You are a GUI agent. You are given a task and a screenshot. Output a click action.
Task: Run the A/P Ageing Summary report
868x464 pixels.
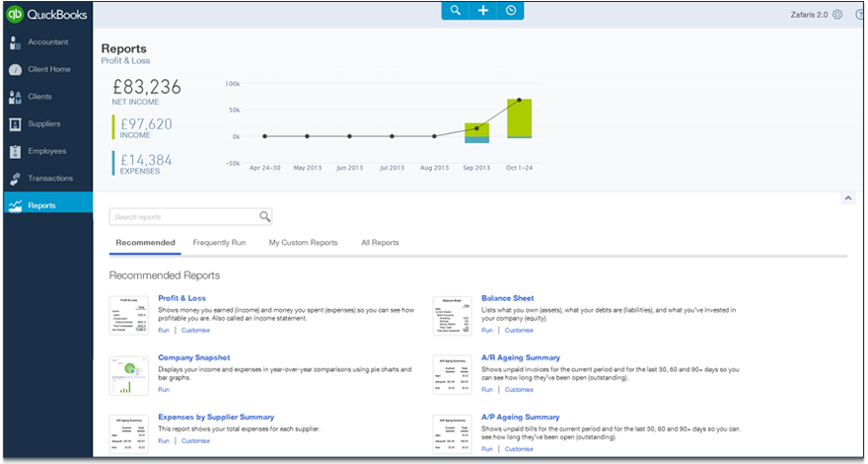[487, 449]
